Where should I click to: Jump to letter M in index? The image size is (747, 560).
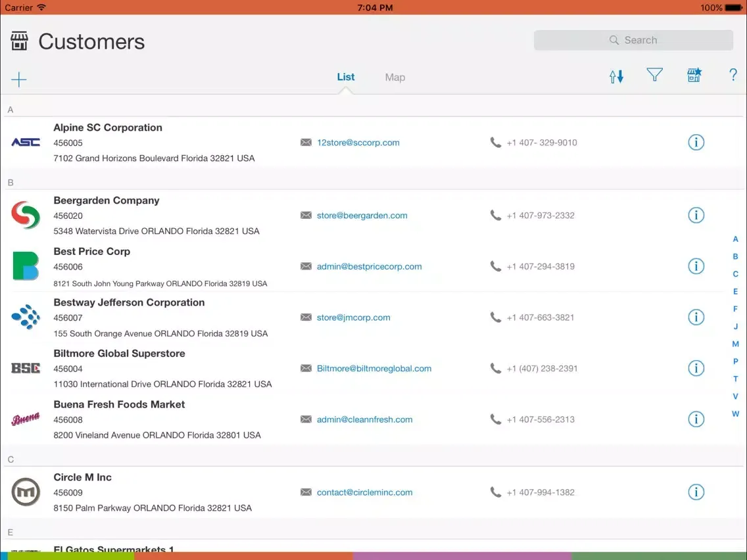pyautogui.click(x=735, y=344)
